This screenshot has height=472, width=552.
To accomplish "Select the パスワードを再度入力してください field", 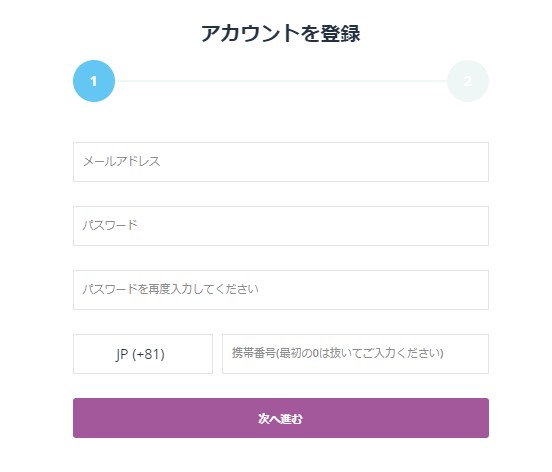I will [281, 290].
